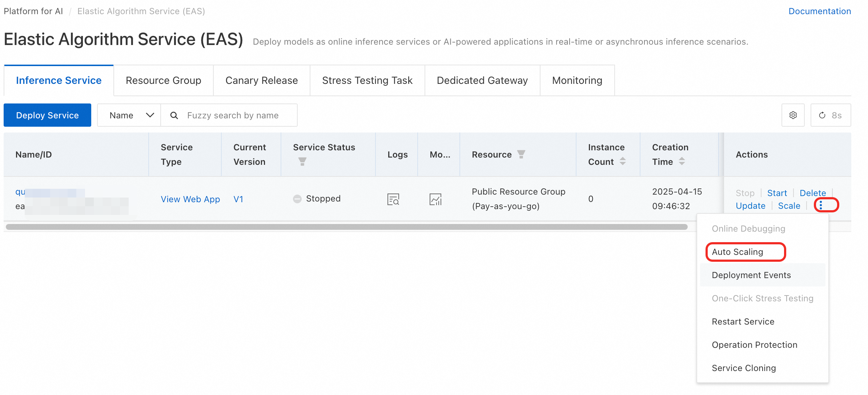Switch to the Resource Group tab

coord(163,81)
